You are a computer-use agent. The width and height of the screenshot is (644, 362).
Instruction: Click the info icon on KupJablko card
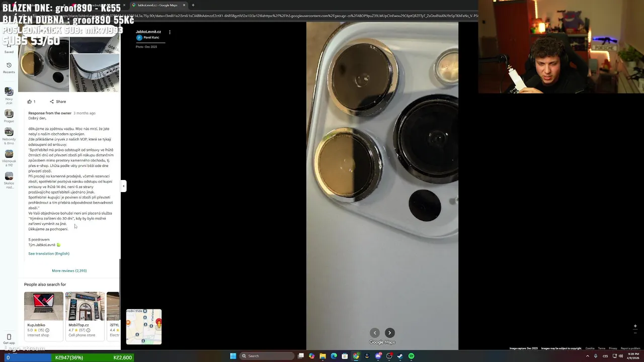pyautogui.click(x=47, y=330)
